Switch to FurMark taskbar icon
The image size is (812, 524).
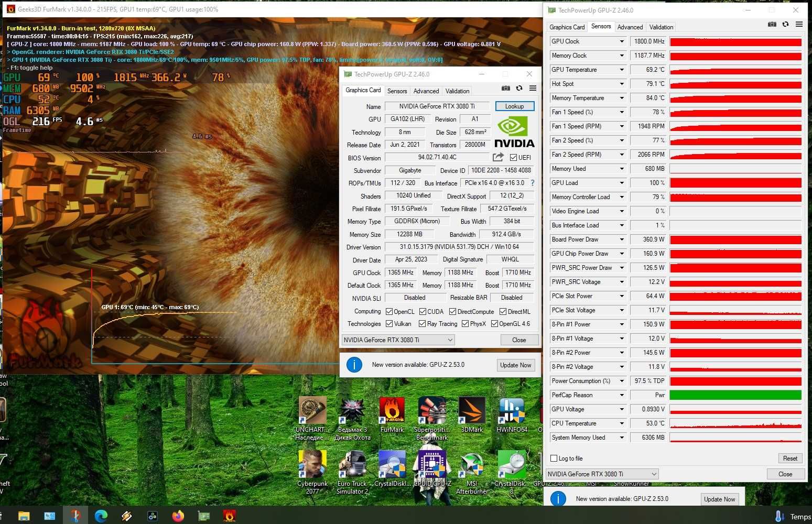tap(229, 516)
